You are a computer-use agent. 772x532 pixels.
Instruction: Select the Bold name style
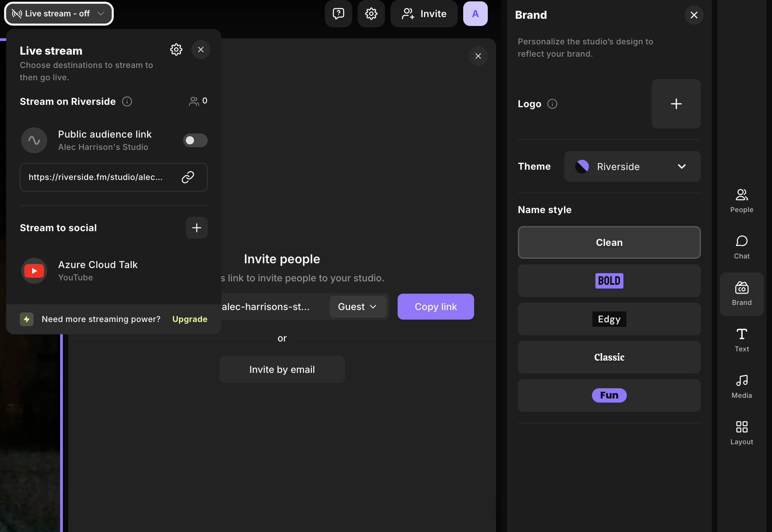tap(609, 281)
